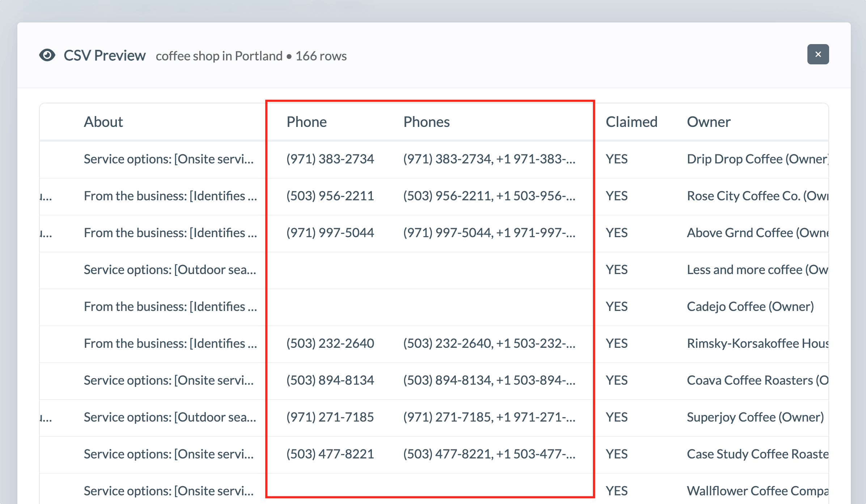Select phone cell (971) 271-7185
Viewport: 866px width, 504px height.
[x=330, y=417]
